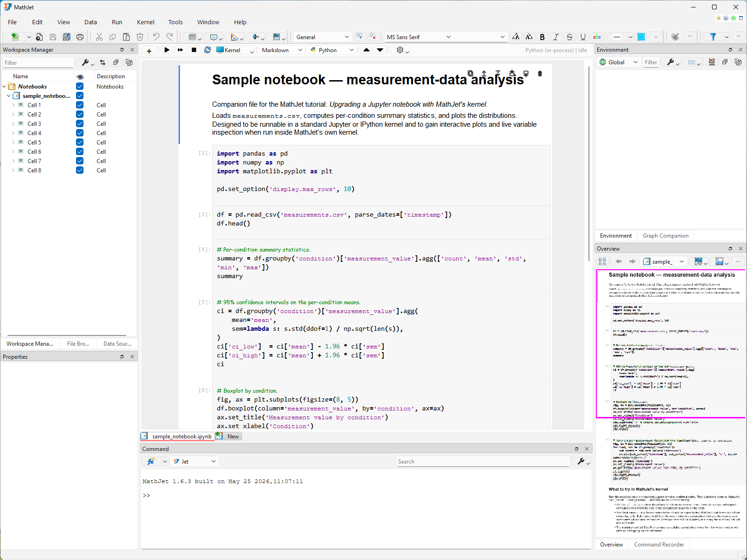Click the Save icon in main toolbar
The width and height of the screenshot is (747, 560).
[53, 37]
